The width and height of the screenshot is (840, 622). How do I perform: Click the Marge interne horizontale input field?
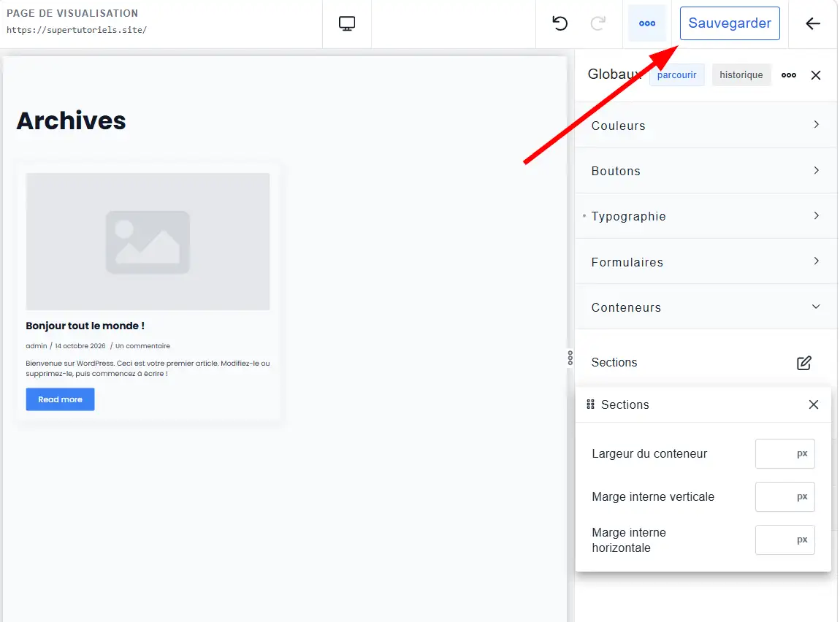tap(784, 540)
